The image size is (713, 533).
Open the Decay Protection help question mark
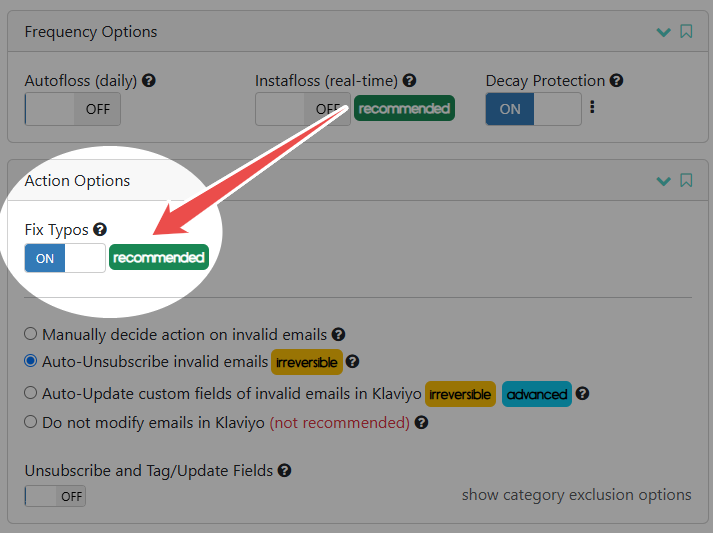click(616, 80)
